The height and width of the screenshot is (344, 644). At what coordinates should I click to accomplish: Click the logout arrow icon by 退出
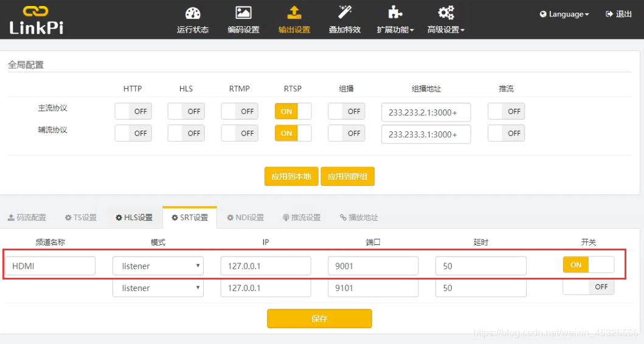[609, 14]
